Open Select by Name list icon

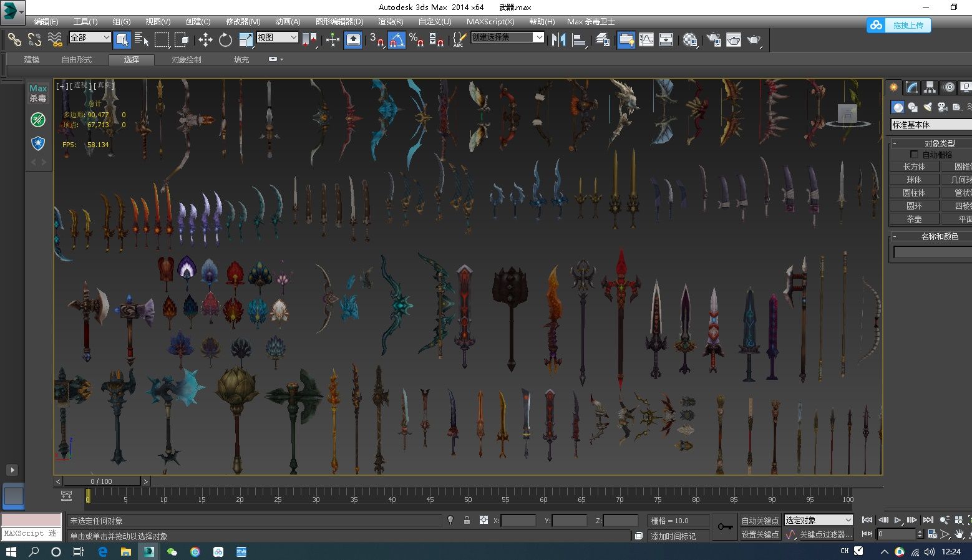(142, 40)
